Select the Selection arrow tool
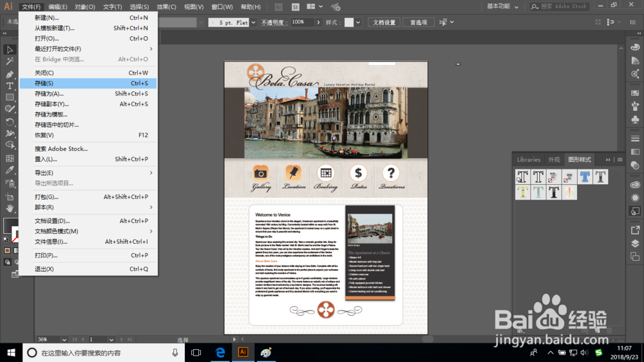Screen dimensions: 644x362 coord(10,50)
